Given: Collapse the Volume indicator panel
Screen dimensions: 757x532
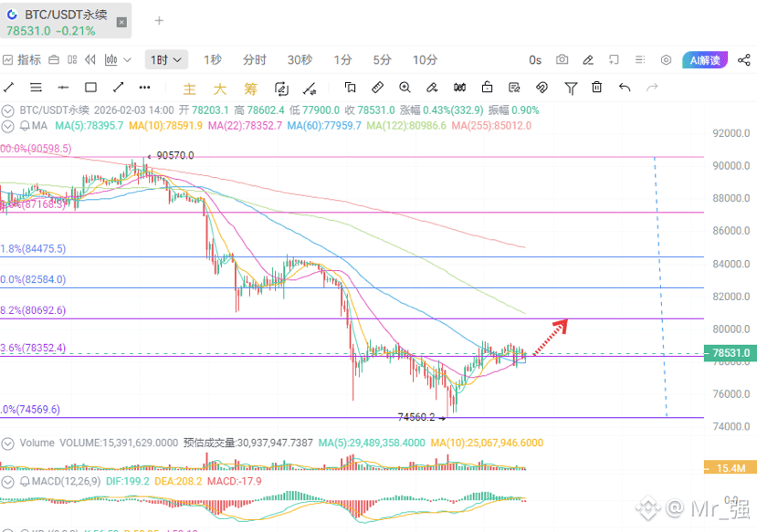Looking at the screenshot, I should coord(7,443).
